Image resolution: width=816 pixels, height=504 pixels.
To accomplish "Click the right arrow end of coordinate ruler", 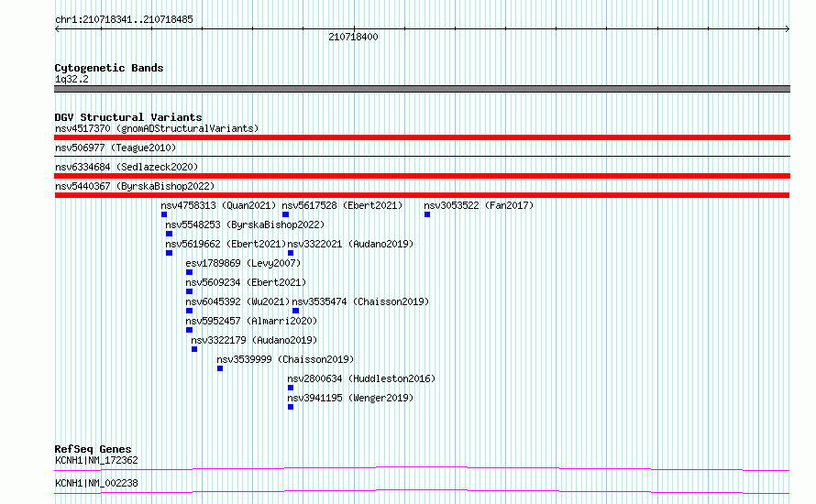I will click(788, 29).
